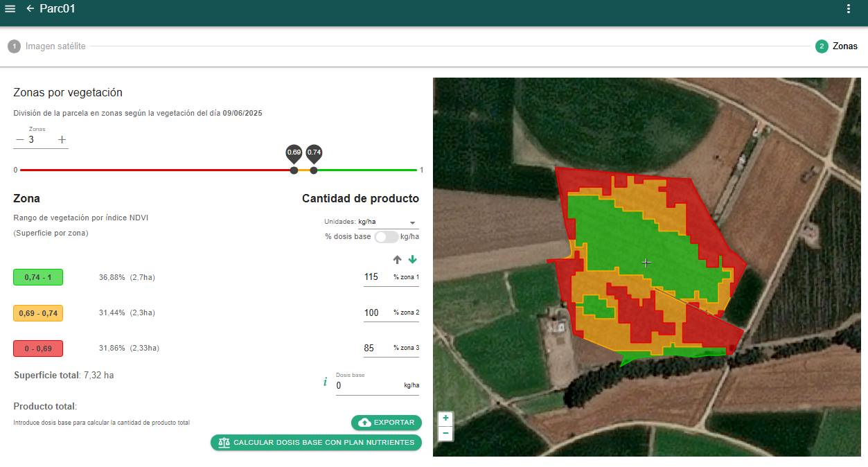Screen dimensions: 868x467
Task: Toggle the % dosis base switch
Action: point(386,237)
